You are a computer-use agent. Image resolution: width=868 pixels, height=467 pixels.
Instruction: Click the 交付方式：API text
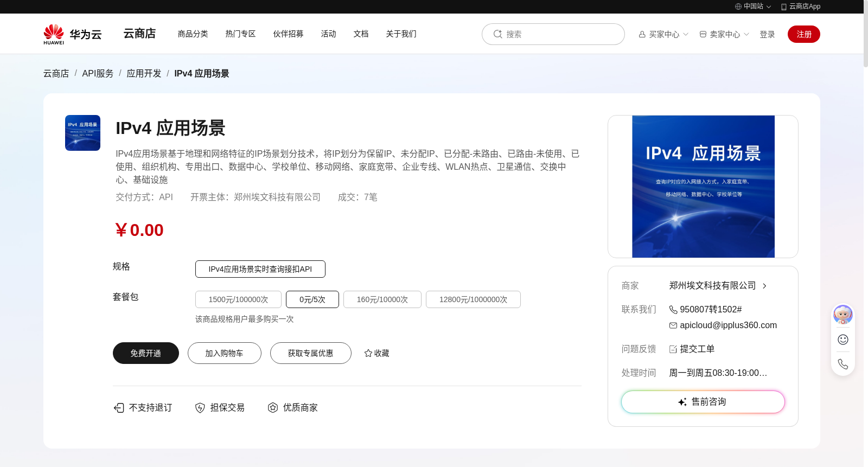tap(144, 197)
